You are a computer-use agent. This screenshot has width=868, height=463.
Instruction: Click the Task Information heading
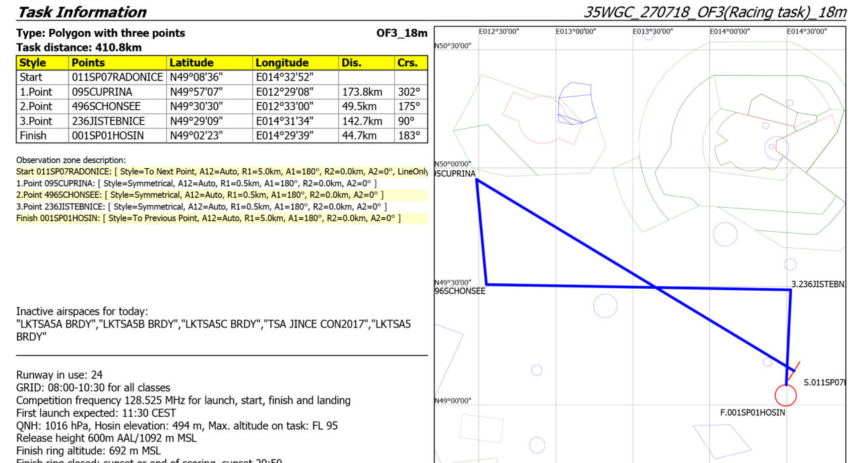[x=81, y=12]
